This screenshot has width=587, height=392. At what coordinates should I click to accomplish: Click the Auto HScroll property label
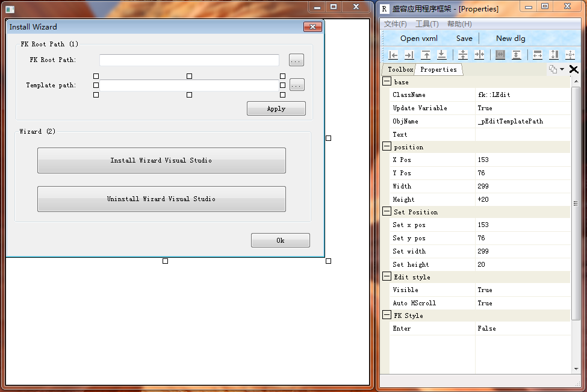414,303
